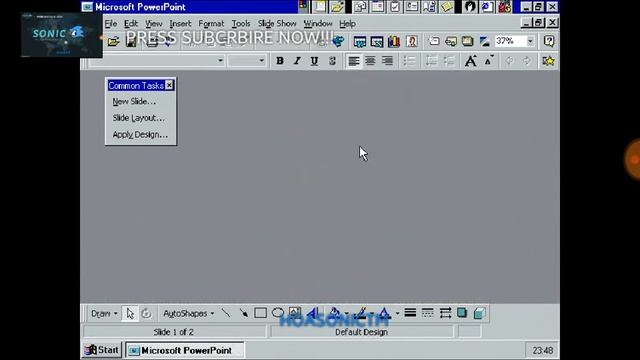Close the Common Tasks panel
Screen dimensions: 640x360
pos(169,85)
